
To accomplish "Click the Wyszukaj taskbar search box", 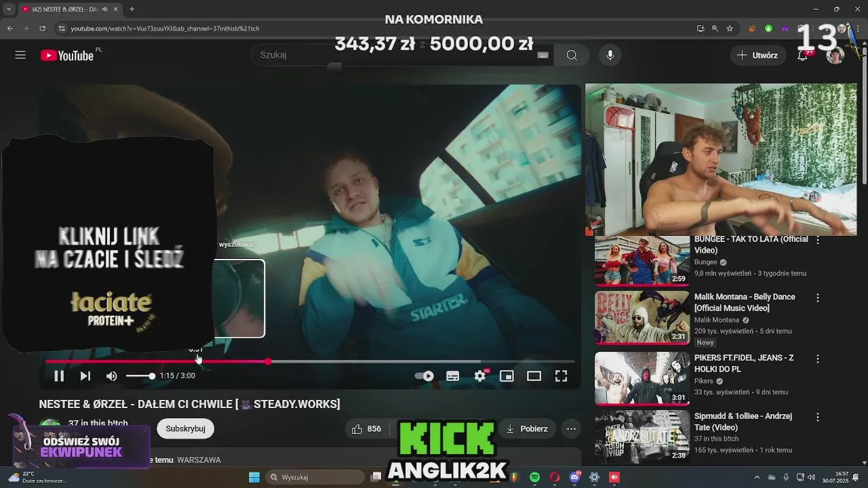I will [x=313, y=477].
